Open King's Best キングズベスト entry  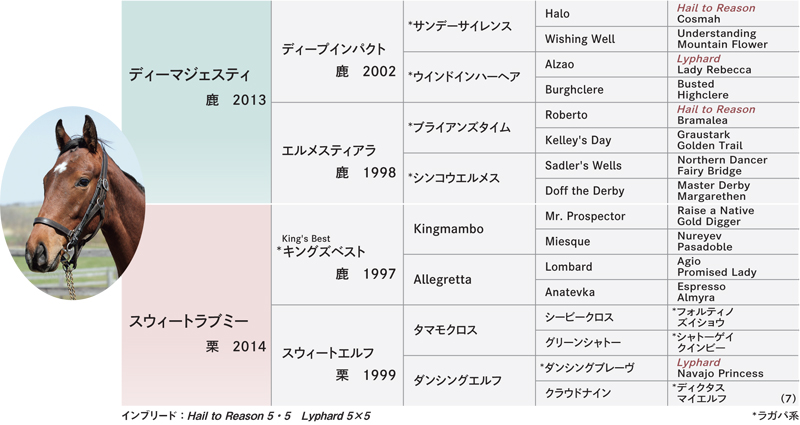337,255
